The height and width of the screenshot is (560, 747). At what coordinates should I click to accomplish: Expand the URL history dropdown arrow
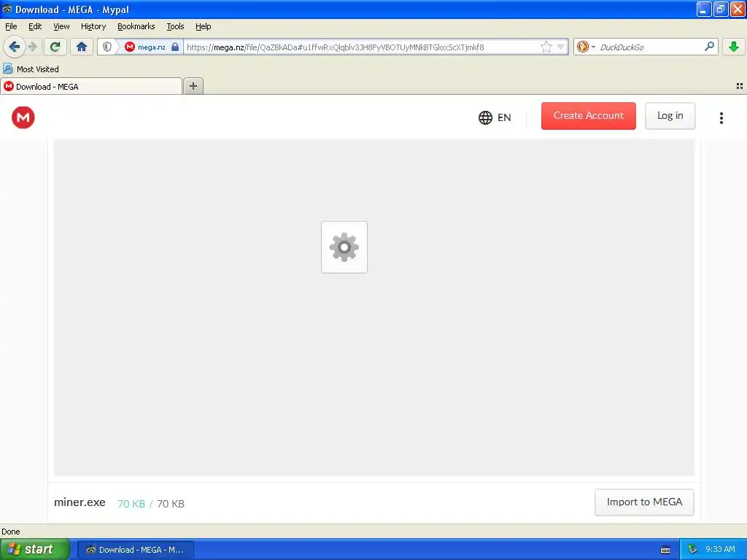pos(561,47)
